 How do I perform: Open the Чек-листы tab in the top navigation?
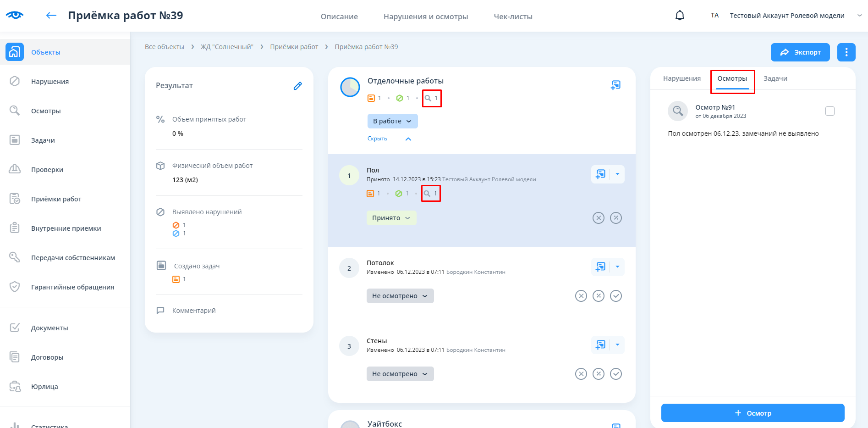(x=513, y=17)
